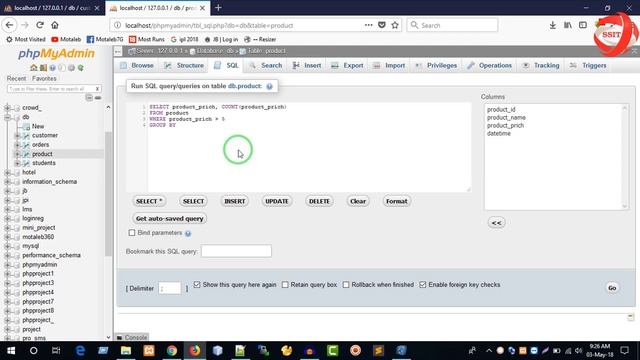Click the << insert column button

tap(496, 223)
